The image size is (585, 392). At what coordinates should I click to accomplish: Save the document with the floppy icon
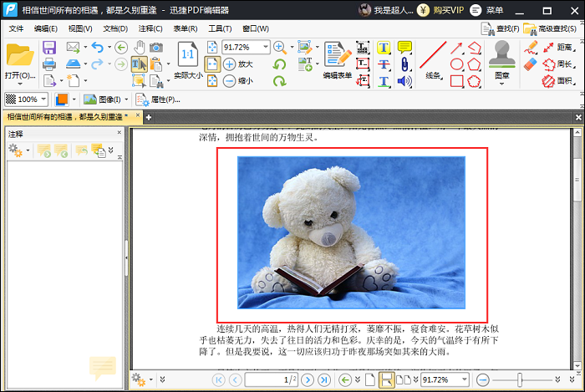coord(49,48)
